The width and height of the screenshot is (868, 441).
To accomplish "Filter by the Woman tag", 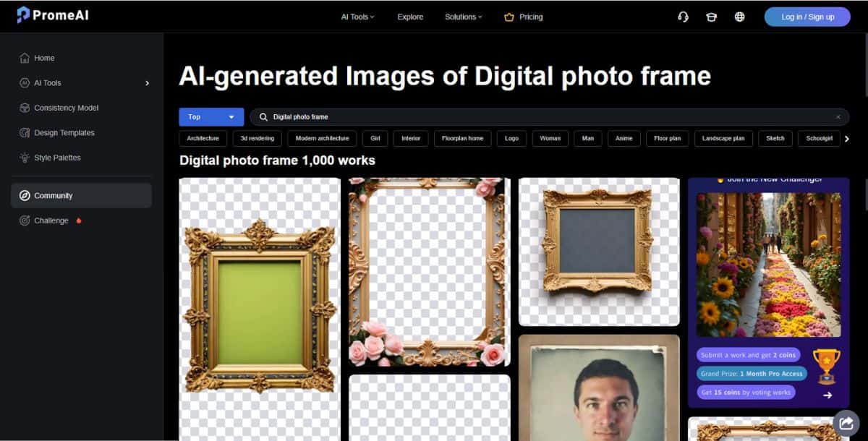I will [x=550, y=139].
